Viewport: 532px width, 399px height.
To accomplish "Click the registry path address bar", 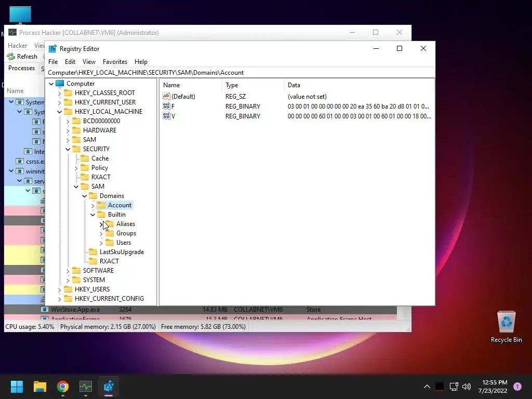I will coord(240,73).
